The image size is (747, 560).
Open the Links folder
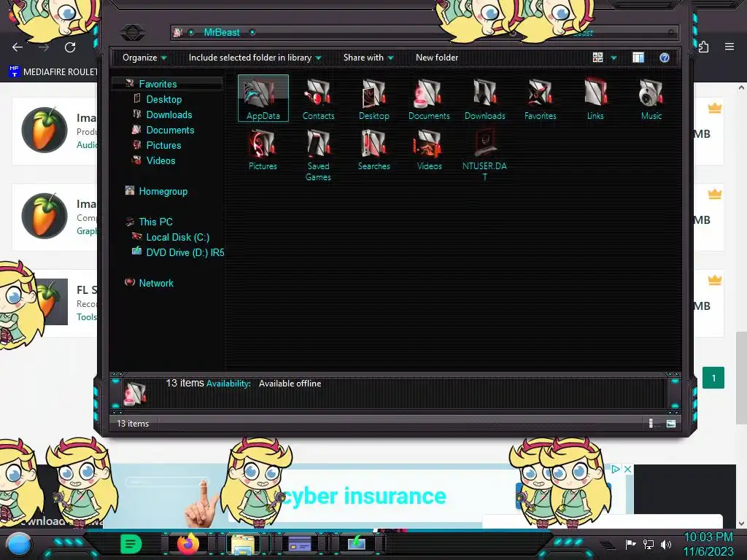tap(595, 98)
